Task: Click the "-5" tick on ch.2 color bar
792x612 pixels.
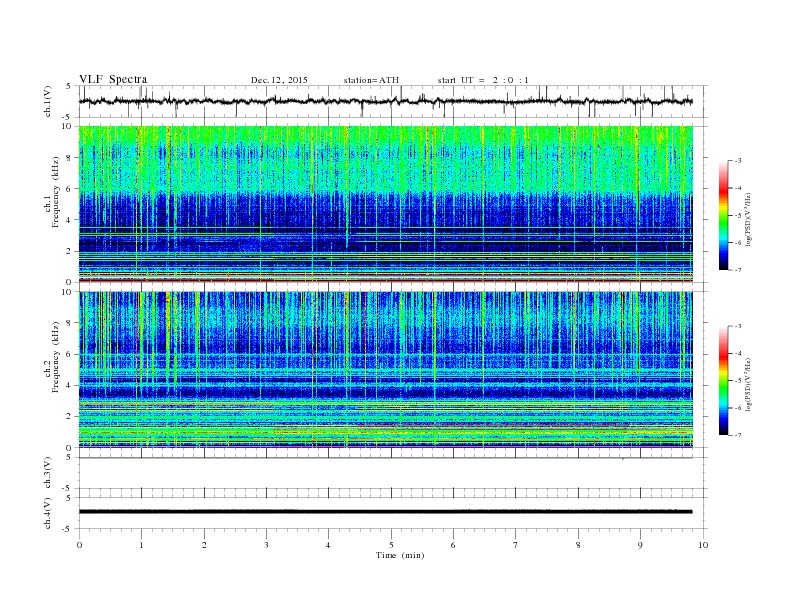Action: [x=738, y=381]
